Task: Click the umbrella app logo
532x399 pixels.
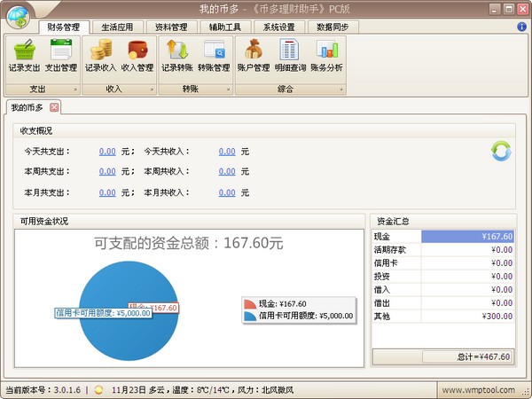Action: pyautogui.click(x=18, y=17)
